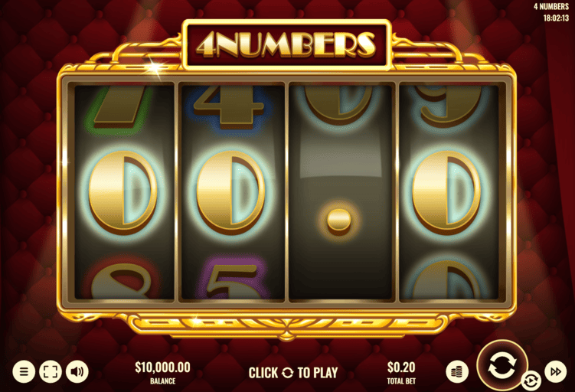Click the CLICK TO PLAY message
The image size is (575, 392).
click(293, 373)
